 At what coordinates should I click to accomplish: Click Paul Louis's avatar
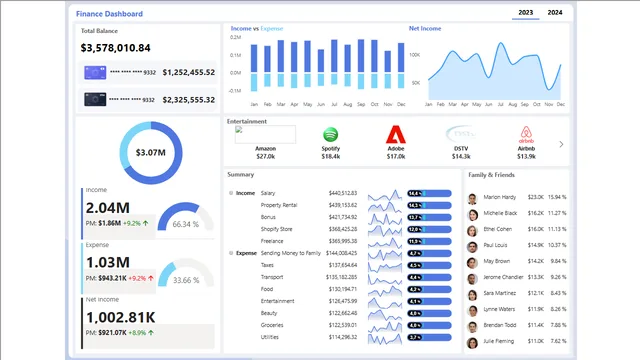pos(472,247)
